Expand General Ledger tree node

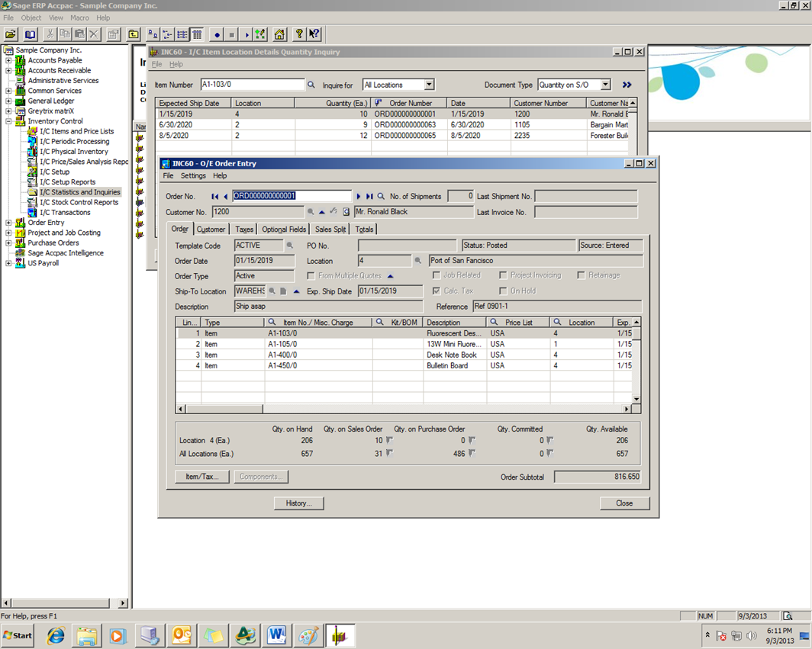pos(8,101)
